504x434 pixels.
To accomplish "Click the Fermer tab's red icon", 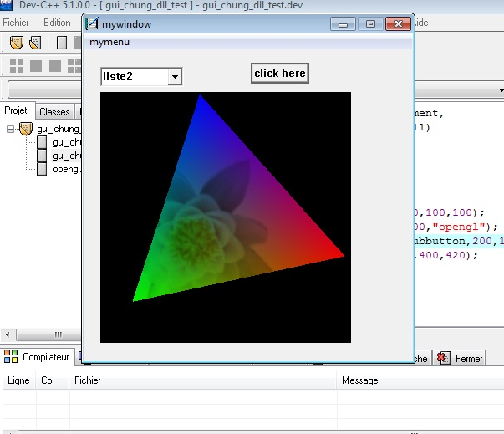I will pos(443,358).
